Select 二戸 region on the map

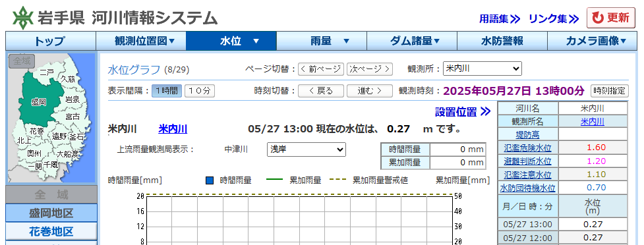[x=47, y=72]
